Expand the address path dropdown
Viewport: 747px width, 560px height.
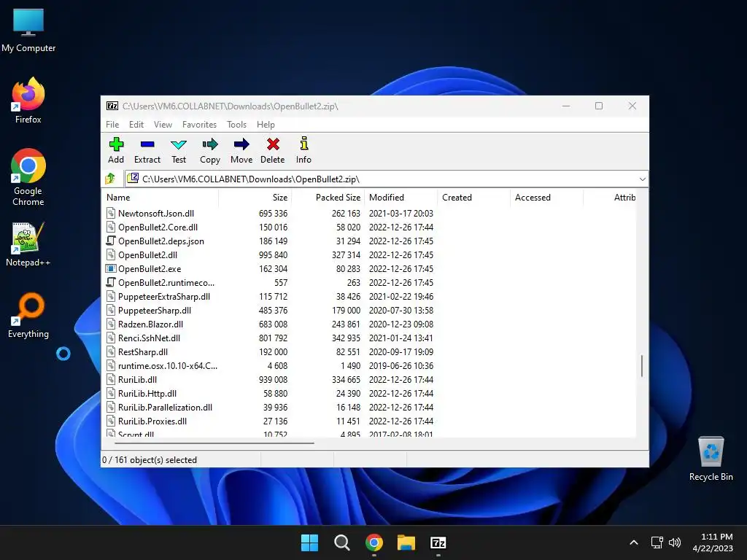(642, 179)
